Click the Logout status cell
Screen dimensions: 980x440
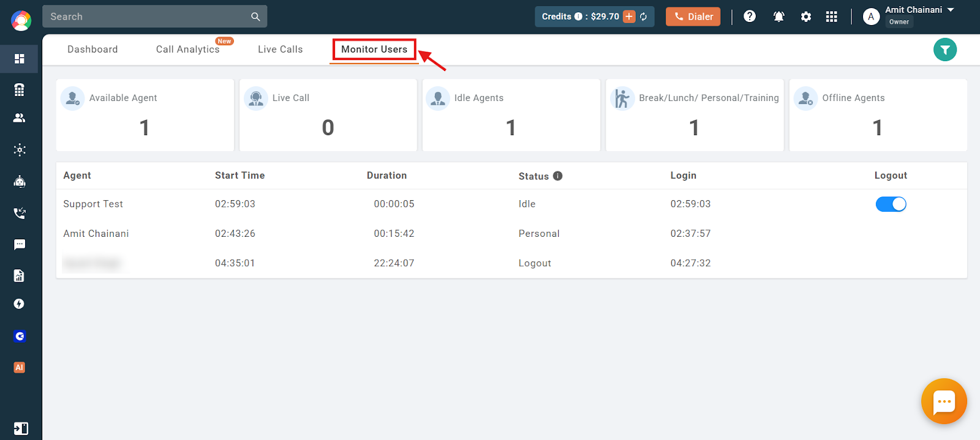[535, 263]
